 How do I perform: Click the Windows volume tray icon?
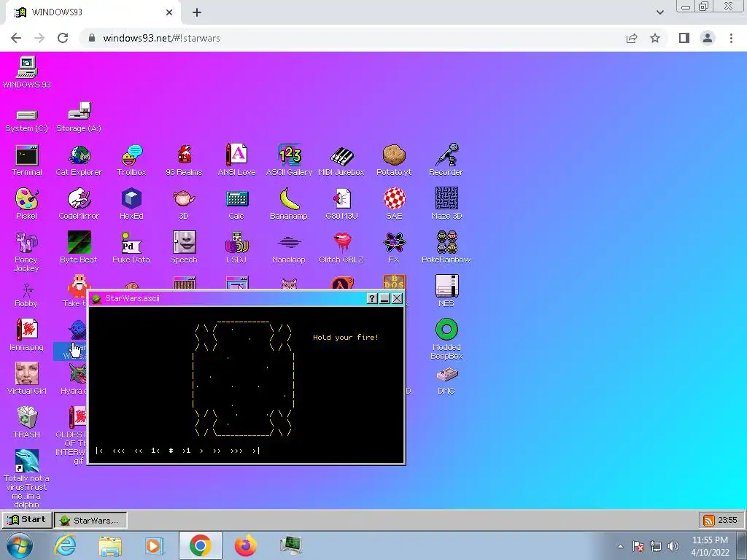[673, 546]
